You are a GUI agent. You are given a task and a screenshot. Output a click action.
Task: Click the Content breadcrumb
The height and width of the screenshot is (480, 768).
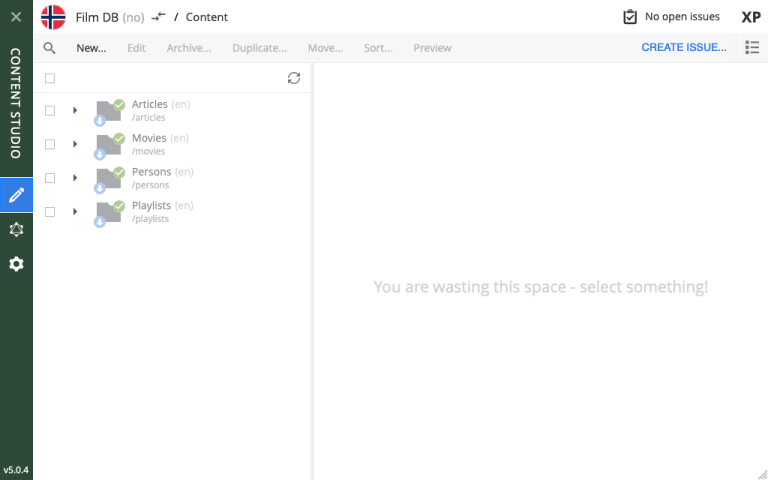[206, 17]
